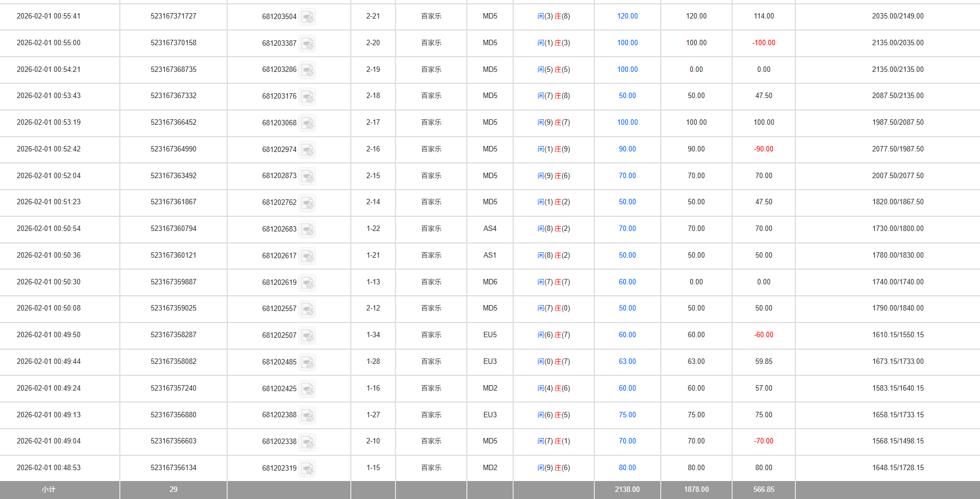Open video icon next to 681202507
980x499 pixels.
(x=308, y=336)
